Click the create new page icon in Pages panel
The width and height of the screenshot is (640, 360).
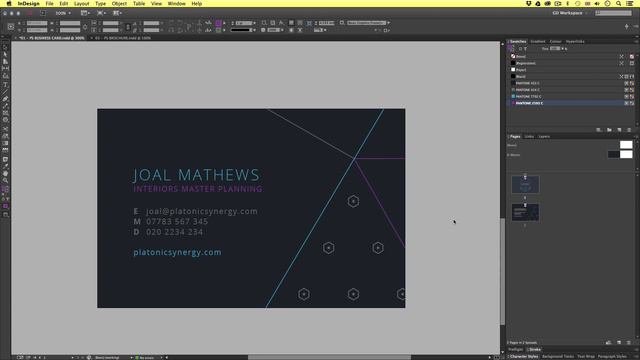[x=619, y=342]
